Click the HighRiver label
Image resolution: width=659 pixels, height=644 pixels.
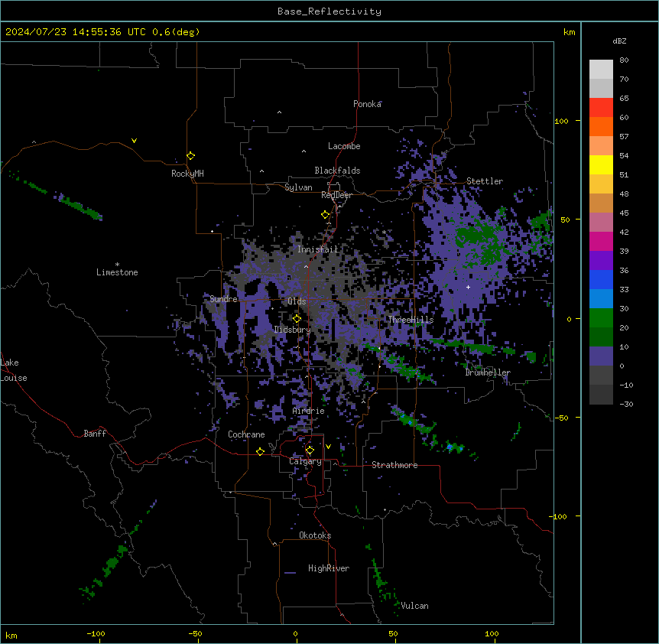point(329,568)
